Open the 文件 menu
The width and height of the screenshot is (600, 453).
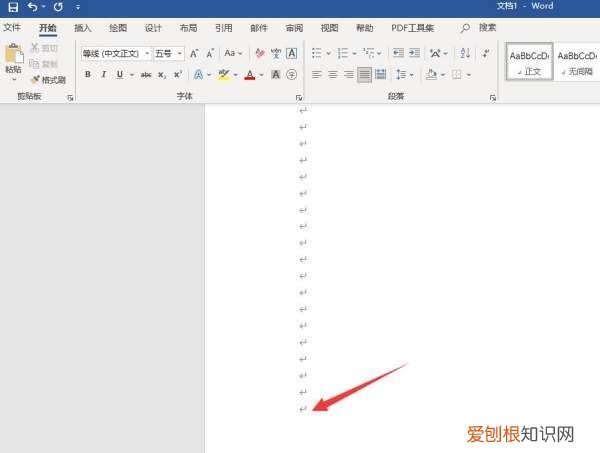click(12, 28)
